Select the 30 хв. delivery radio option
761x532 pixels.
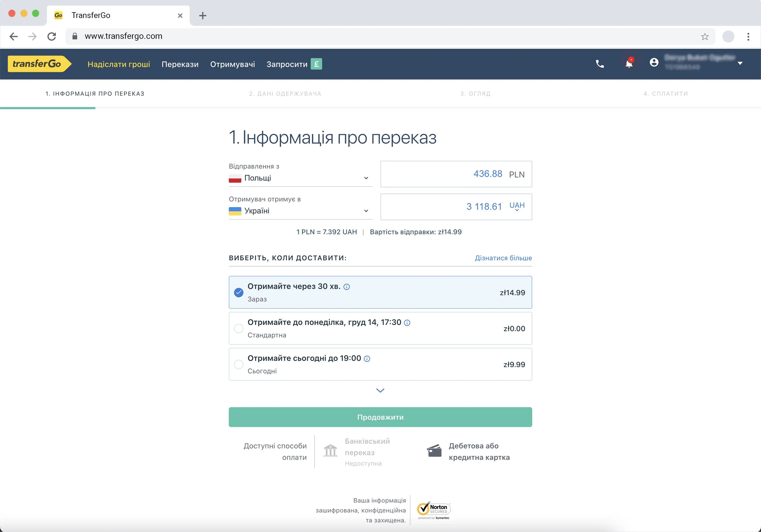(239, 292)
